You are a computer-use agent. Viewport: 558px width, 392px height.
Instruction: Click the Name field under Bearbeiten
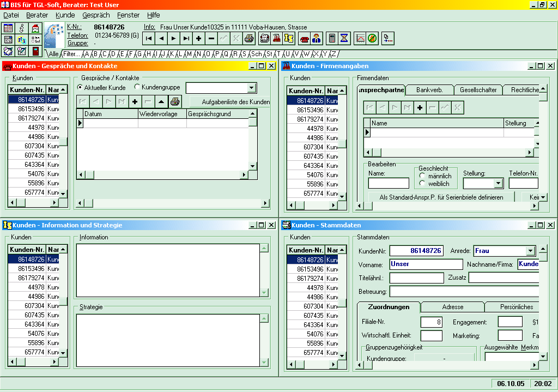click(389, 183)
